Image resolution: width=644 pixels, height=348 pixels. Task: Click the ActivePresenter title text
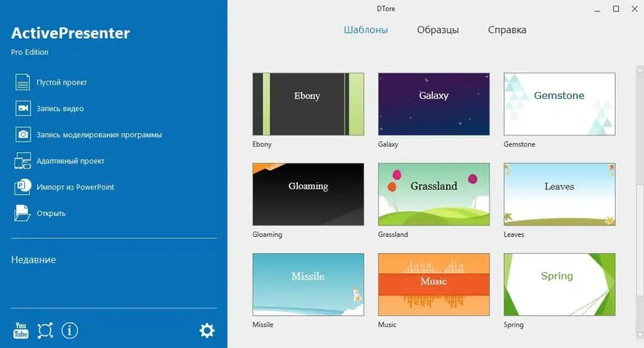(x=70, y=33)
